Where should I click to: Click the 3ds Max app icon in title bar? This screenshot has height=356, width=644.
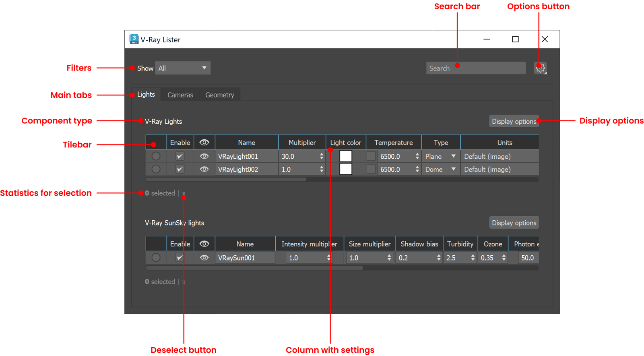134,39
